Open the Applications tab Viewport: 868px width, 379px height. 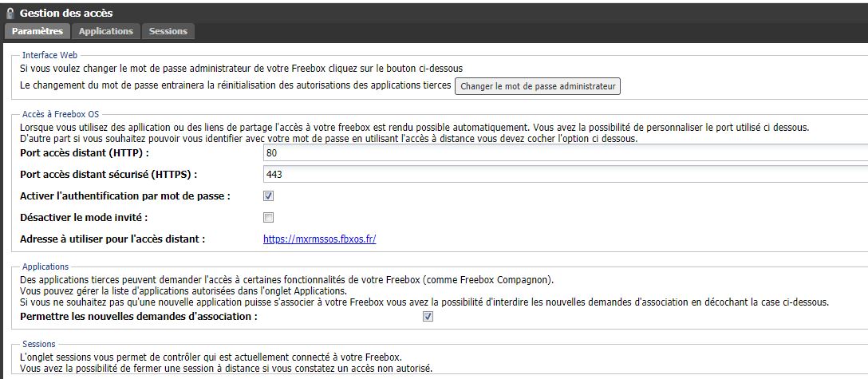tap(105, 31)
